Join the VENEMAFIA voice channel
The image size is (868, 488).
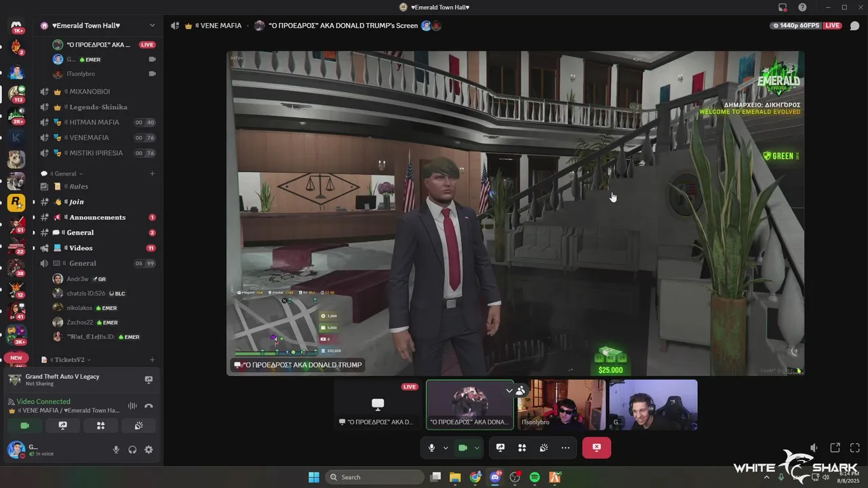point(98,138)
